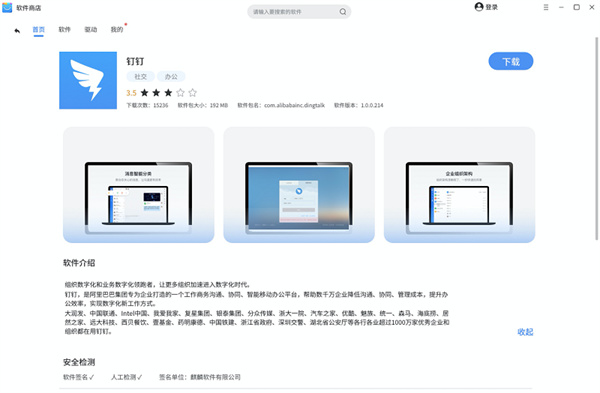Viewport: 600px width, 393px height.
Task: Open the 首页 tab
Action: pyautogui.click(x=38, y=29)
